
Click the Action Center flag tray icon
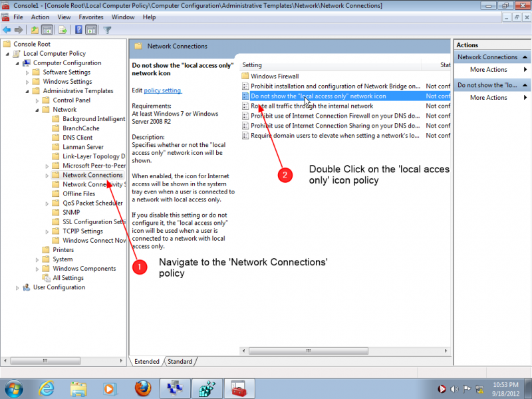click(467, 389)
